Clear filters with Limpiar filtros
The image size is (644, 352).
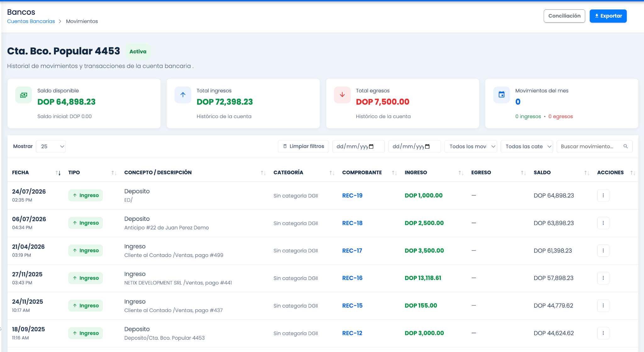pyautogui.click(x=303, y=146)
